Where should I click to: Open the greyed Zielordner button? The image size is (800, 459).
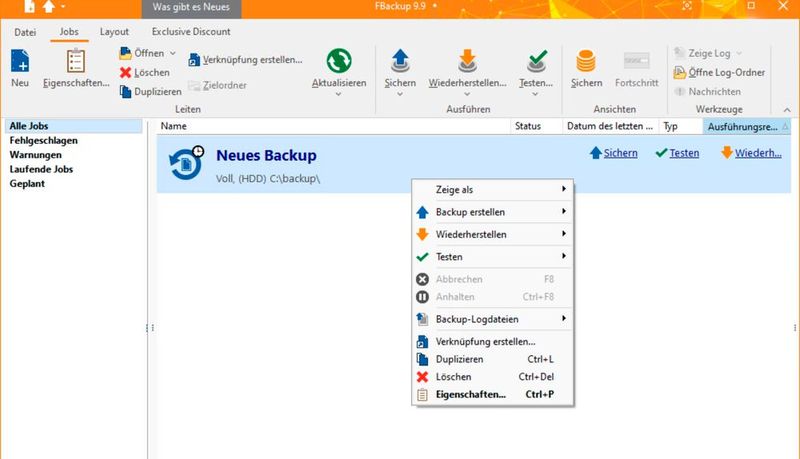pos(217,85)
